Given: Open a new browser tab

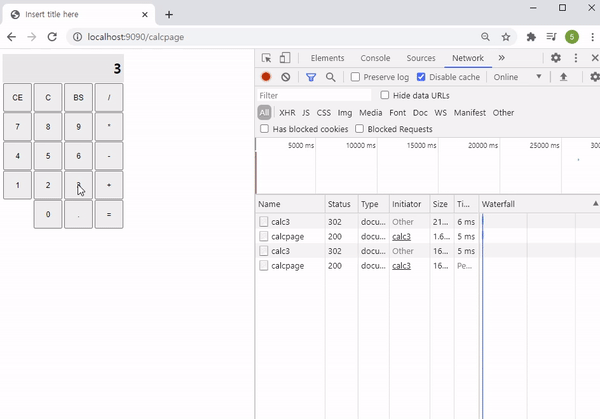Looking at the screenshot, I should point(169,15).
